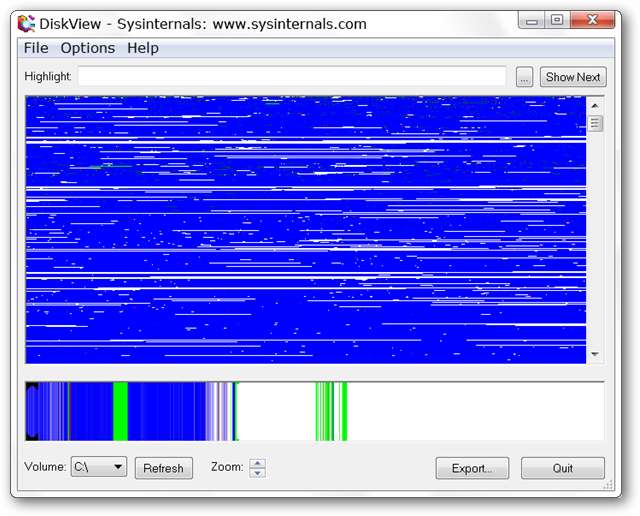This screenshot has width=640, height=516.
Task: Click the cluster map scroll-down arrow
Action: [x=595, y=354]
